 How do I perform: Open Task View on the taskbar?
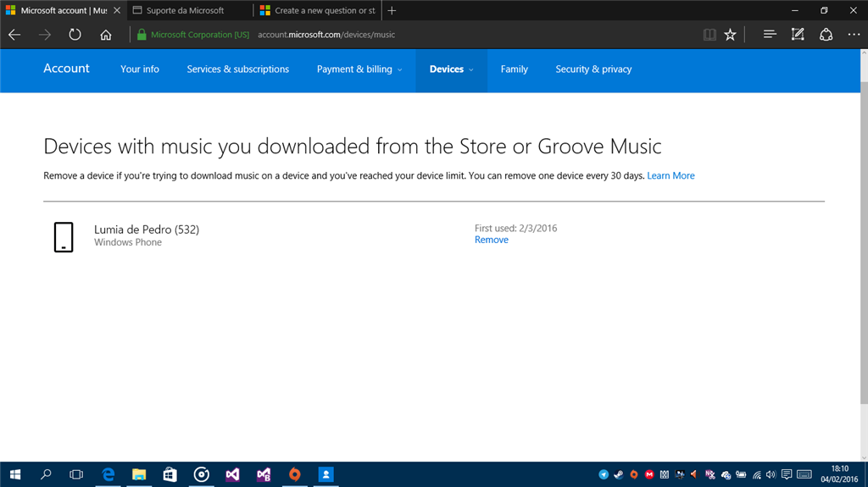click(x=76, y=474)
